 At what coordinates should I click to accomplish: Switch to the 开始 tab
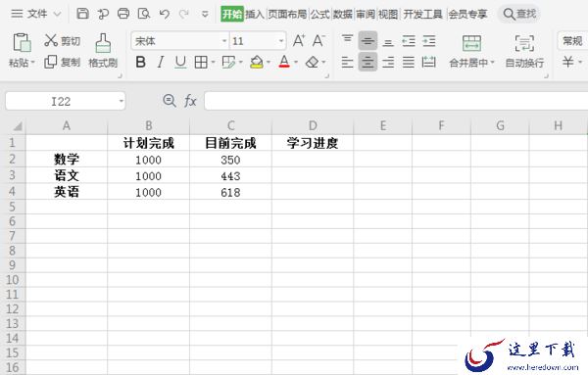click(232, 15)
